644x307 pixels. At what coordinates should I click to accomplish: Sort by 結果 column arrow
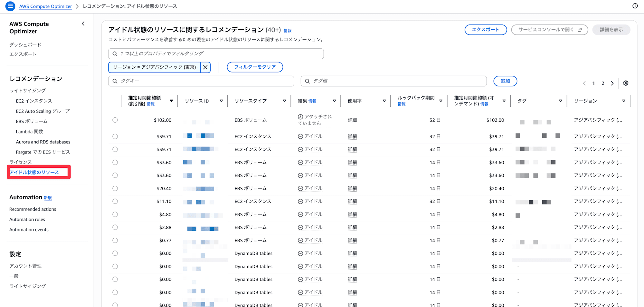(x=334, y=101)
